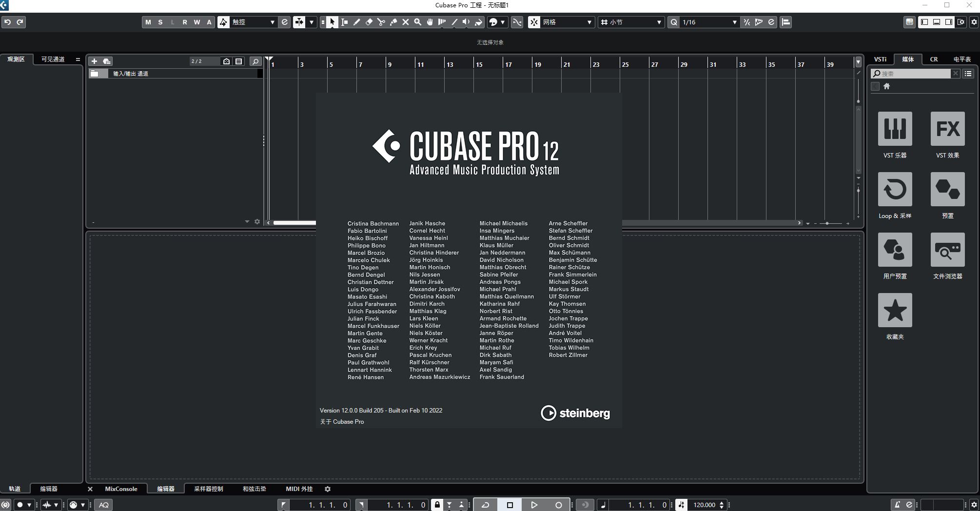
Task: Open the left zone 观测区 menu
Action: (x=78, y=59)
